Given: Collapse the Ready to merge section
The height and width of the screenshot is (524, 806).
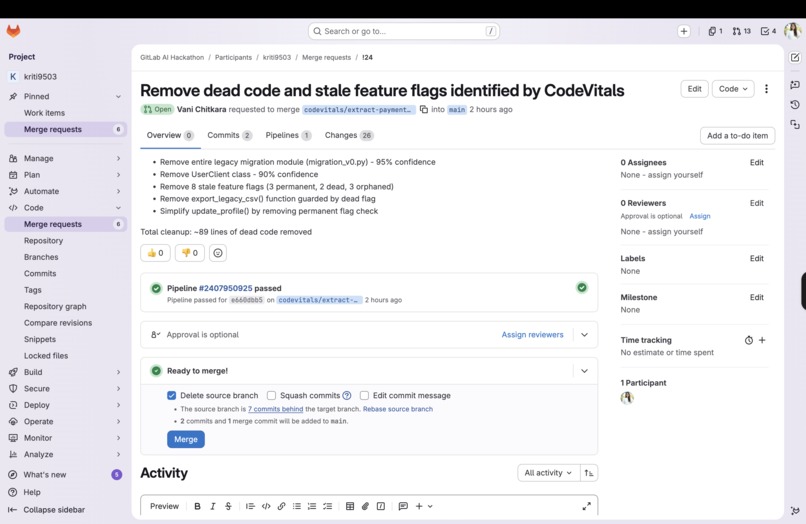Looking at the screenshot, I should [x=584, y=371].
